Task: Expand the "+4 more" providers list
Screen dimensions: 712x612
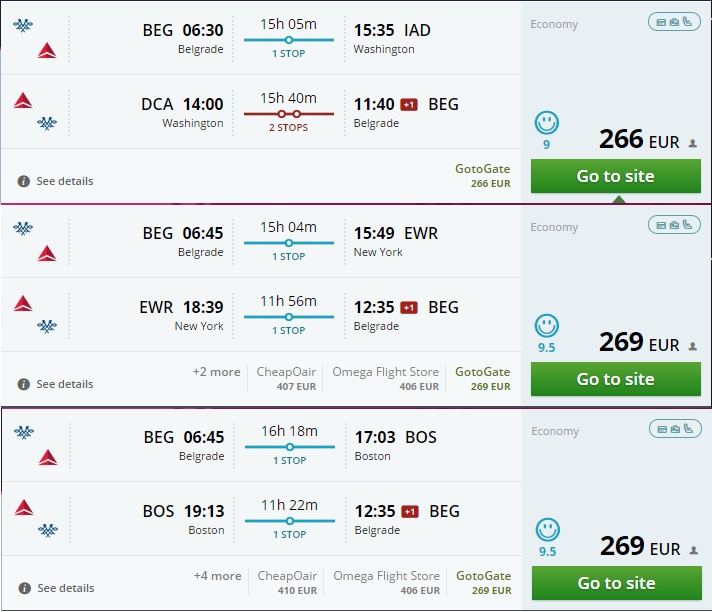Action: [x=216, y=576]
